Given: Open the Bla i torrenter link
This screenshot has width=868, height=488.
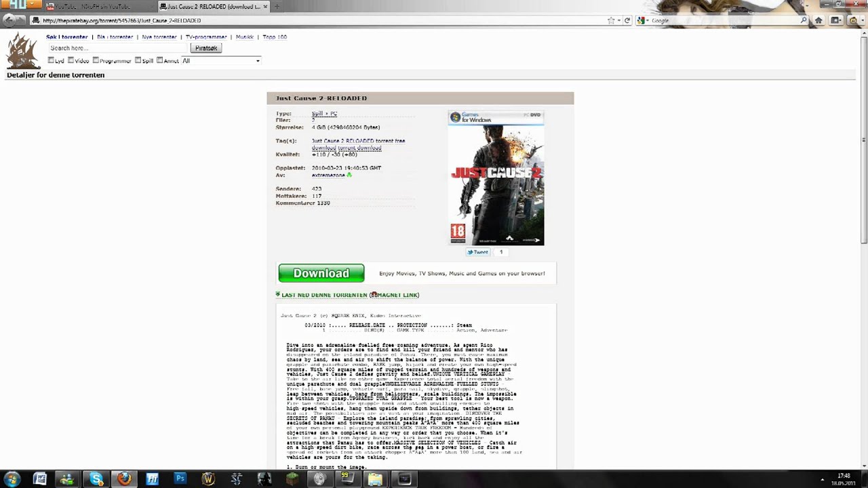Looking at the screenshot, I should (x=115, y=37).
